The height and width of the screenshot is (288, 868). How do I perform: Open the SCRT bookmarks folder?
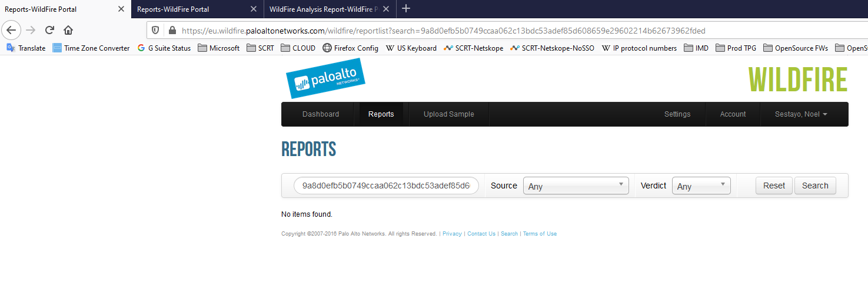click(x=261, y=48)
